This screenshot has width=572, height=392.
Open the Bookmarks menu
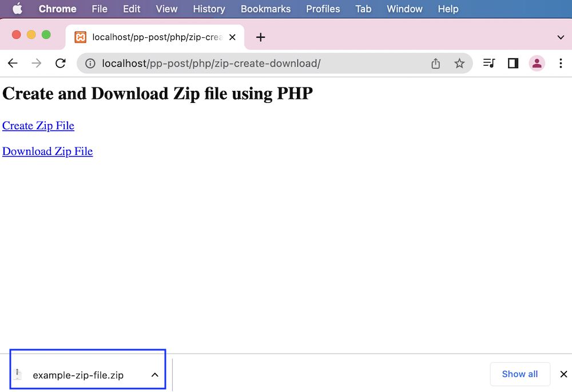(265, 9)
